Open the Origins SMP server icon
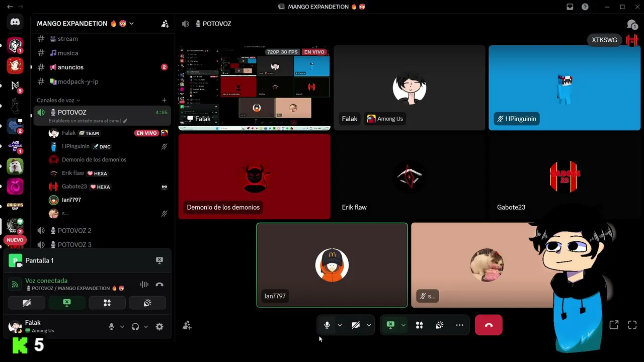Screen dimensions: 644x362 click(15, 206)
